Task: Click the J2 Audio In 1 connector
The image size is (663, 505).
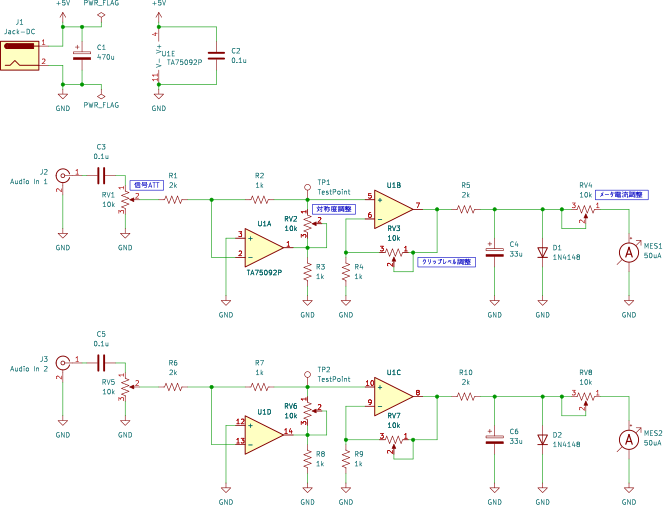Action: coord(63,174)
